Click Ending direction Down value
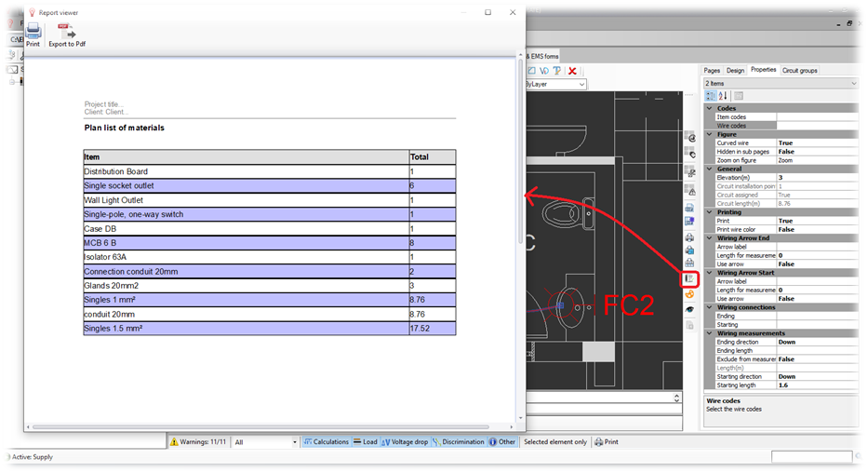 click(x=817, y=342)
